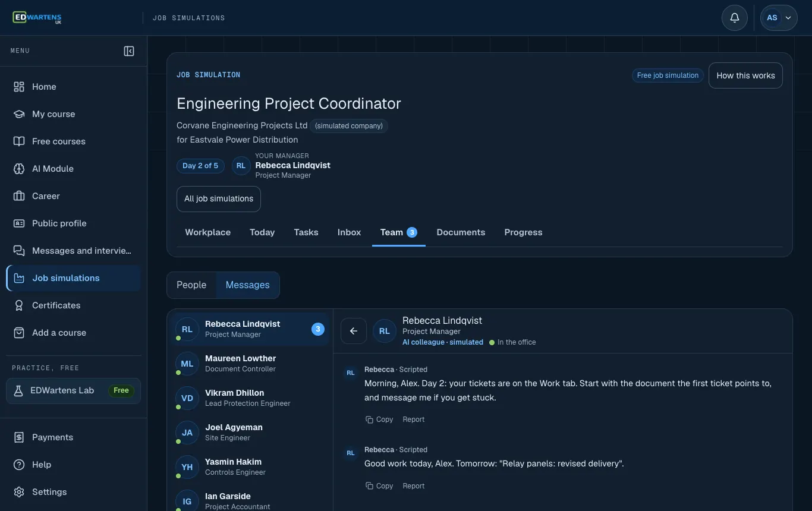Click the Payments icon
Viewport: 812px width, 511px height.
pos(19,437)
